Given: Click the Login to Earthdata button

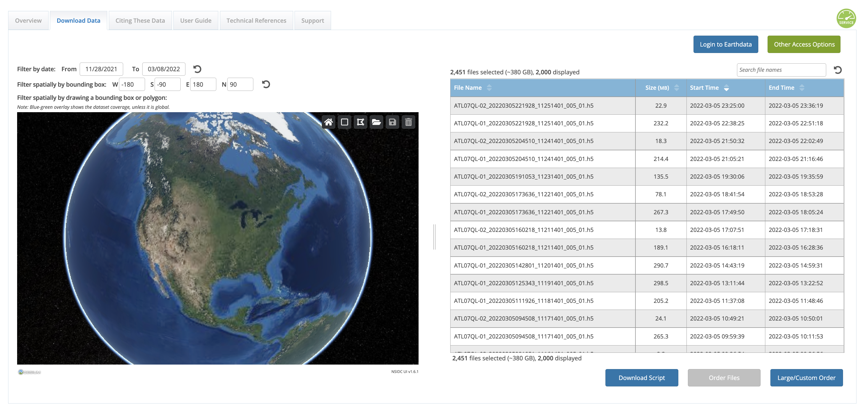Looking at the screenshot, I should point(725,45).
